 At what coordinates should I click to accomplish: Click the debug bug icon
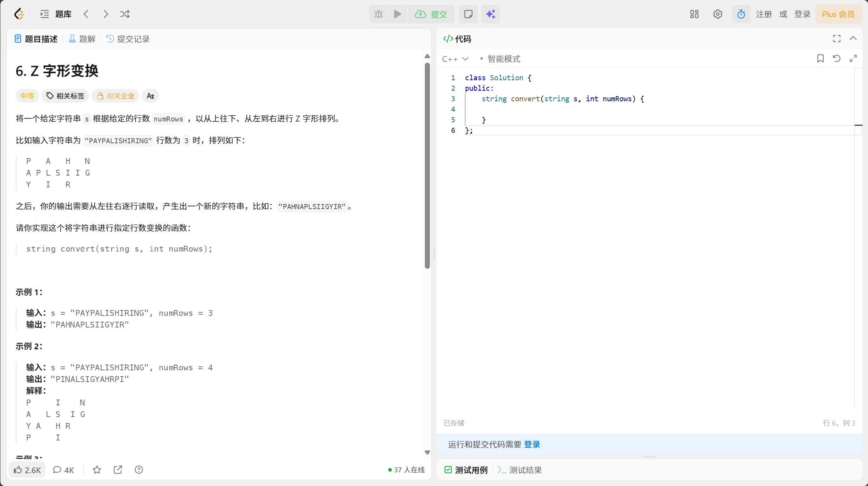378,14
